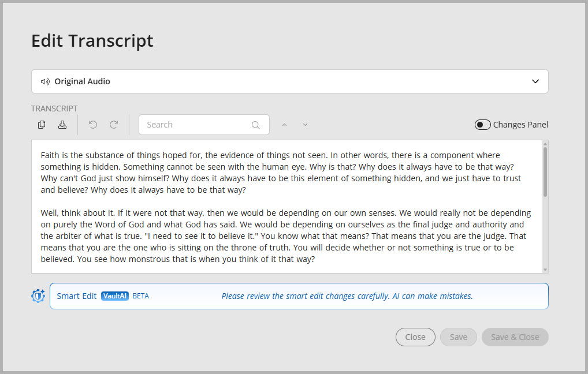Redo the last undone edit
This screenshot has height=374, width=588.
(114, 124)
